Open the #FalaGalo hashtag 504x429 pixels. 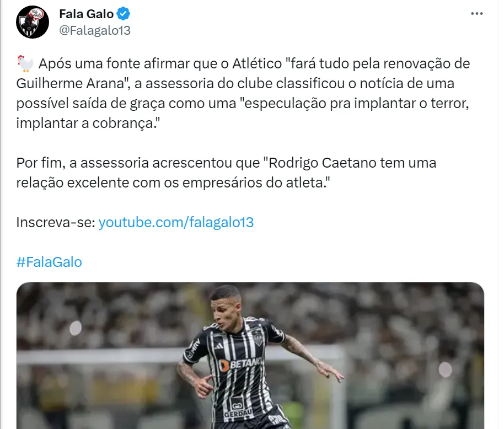(x=49, y=262)
